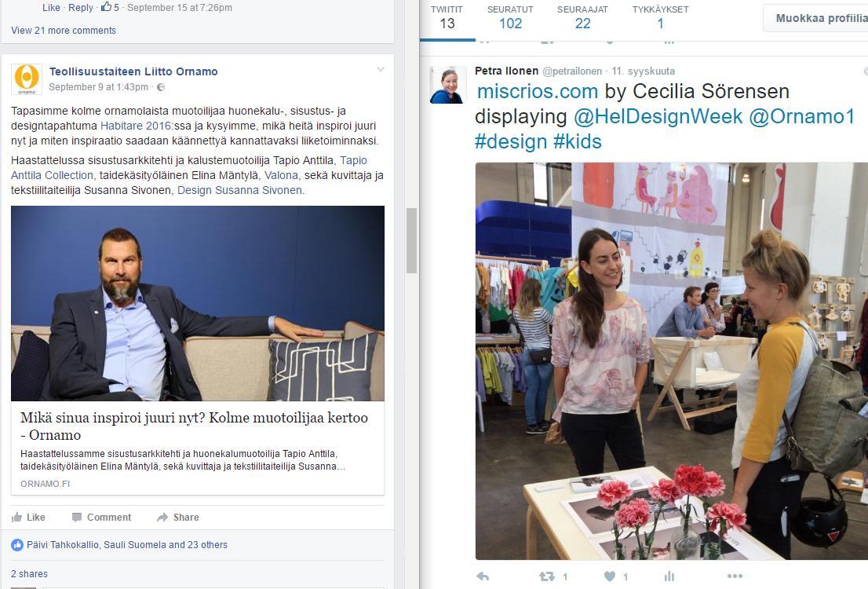This screenshot has height=589, width=868.
Task: Open the Tapio Anttila article photo
Action: [198, 304]
